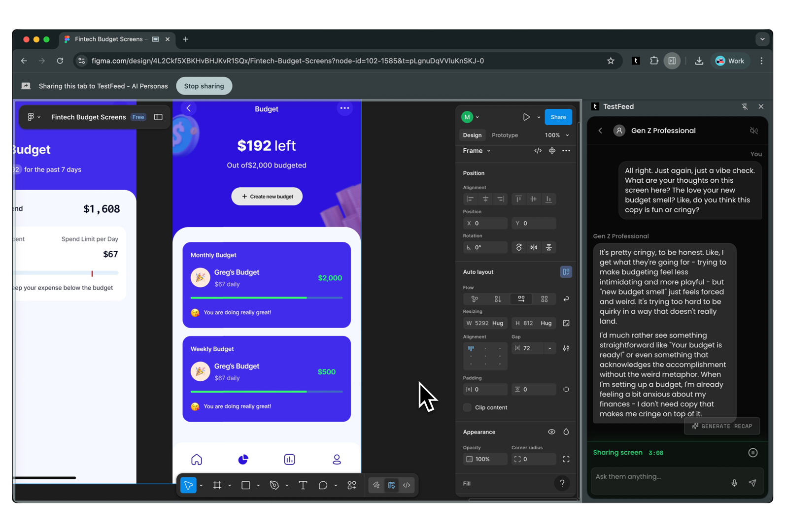Image resolution: width=785 pixels, height=532 pixels.
Task: Select the Text tool
Action: 303,485
